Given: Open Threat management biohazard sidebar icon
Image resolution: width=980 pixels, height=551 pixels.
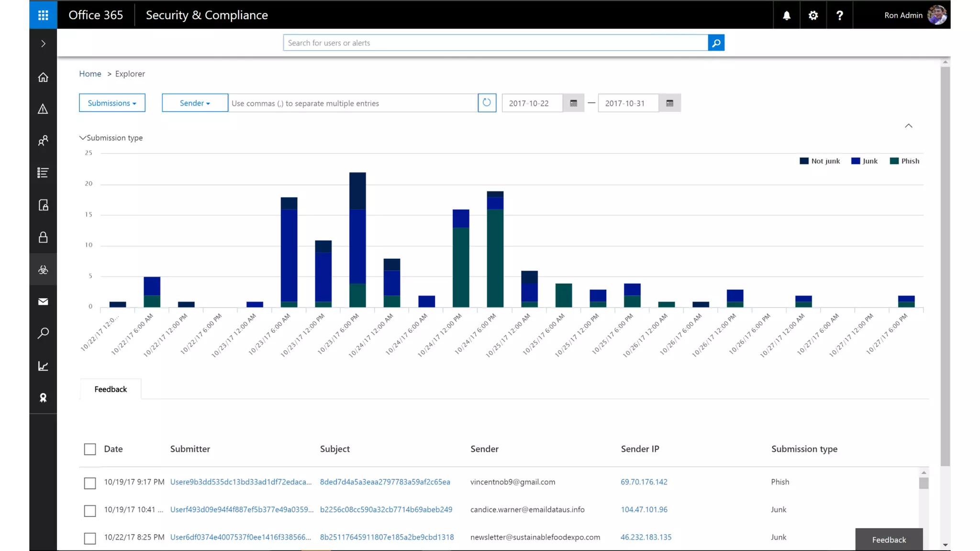Looking at the screenshot, I should (43, 270).
